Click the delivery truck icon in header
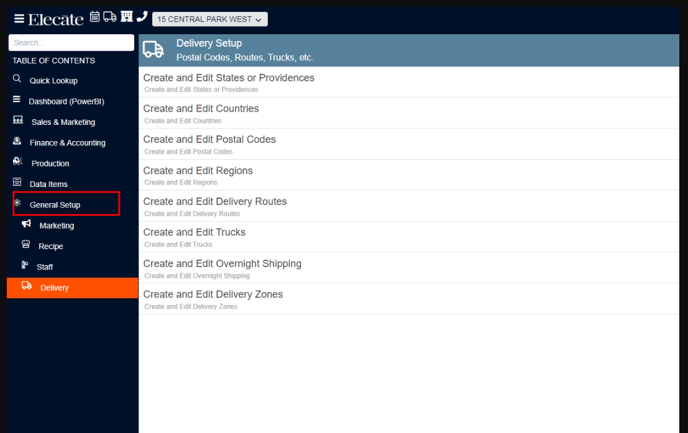 (x=110, y=17)
